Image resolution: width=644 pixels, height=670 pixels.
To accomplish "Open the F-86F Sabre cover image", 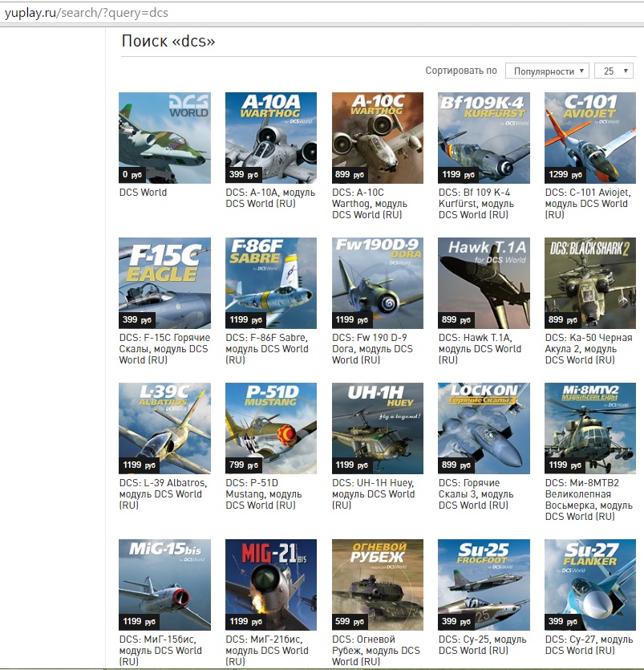I will tap(271, 283).
